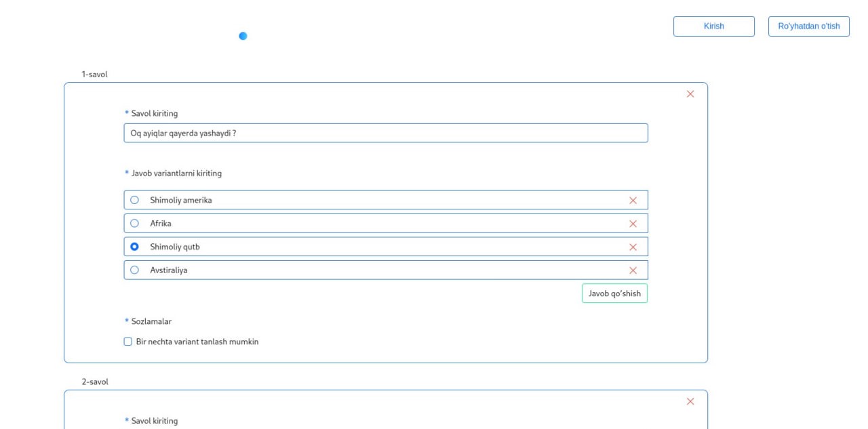This screenshot has height=429, width=868.
Task: Delete question 1 with the red X
Action: click(x=690, y=94)
